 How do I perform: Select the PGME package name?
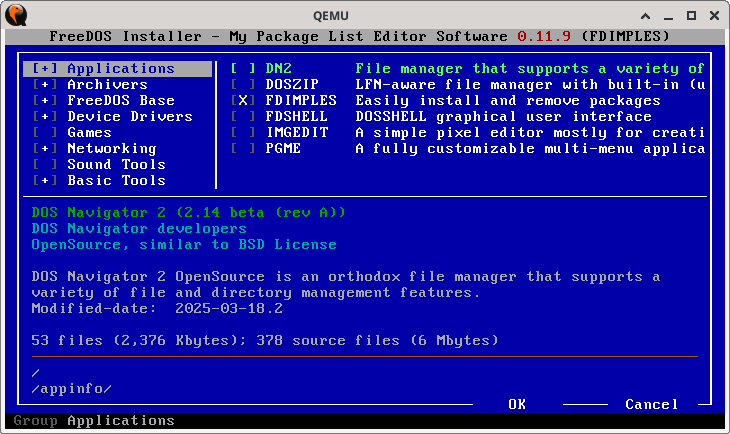[283, 148]
